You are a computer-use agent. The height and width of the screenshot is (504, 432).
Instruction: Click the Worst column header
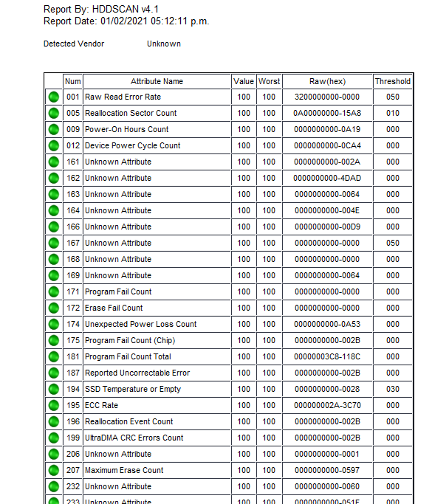(x=269, y=81)
